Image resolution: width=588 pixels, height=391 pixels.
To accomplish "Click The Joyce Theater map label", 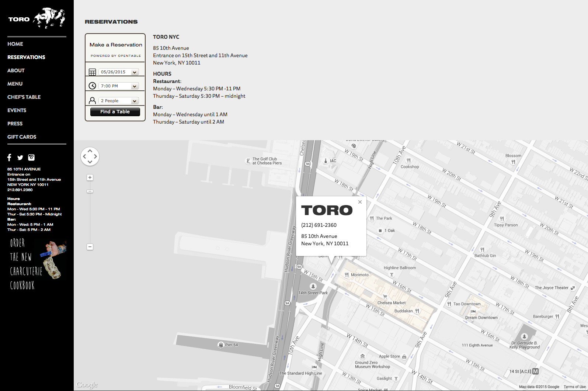I will pos(552,288).
